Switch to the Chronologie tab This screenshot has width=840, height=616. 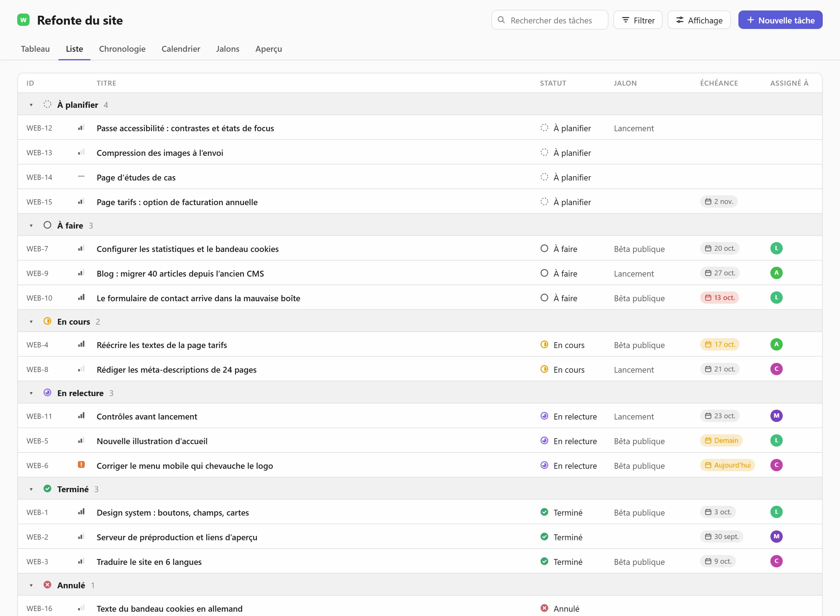122,49
